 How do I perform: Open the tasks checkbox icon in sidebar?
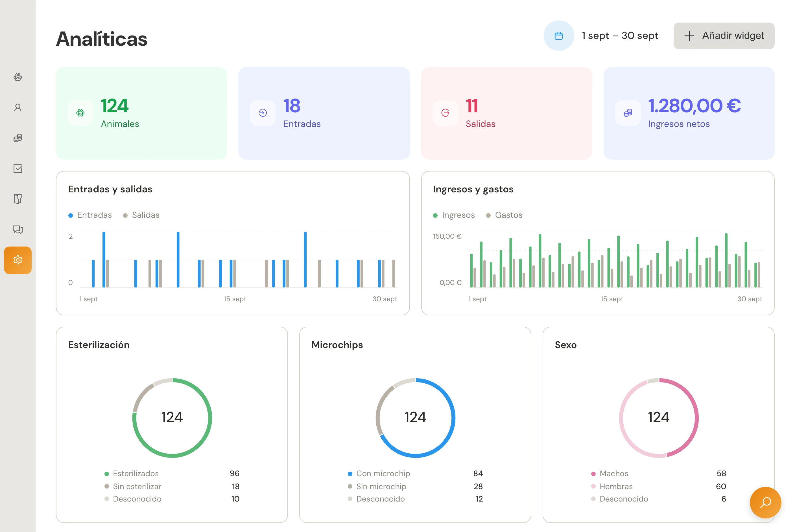pos(18,169)
